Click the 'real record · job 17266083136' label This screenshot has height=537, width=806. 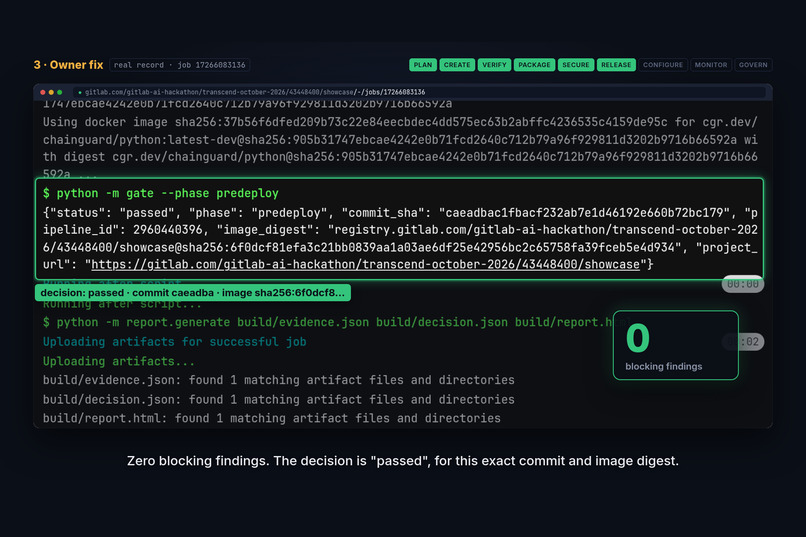tap(179, 65)
